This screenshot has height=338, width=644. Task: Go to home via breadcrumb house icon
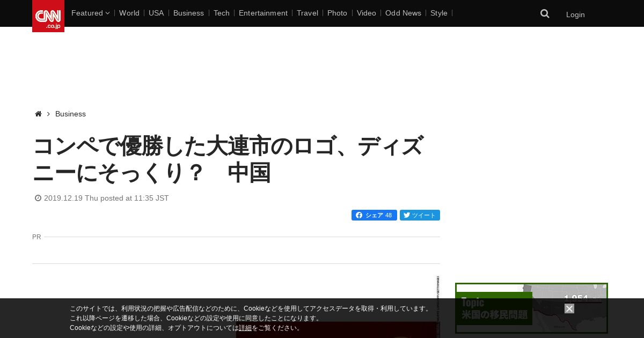[x=38, y=114]
